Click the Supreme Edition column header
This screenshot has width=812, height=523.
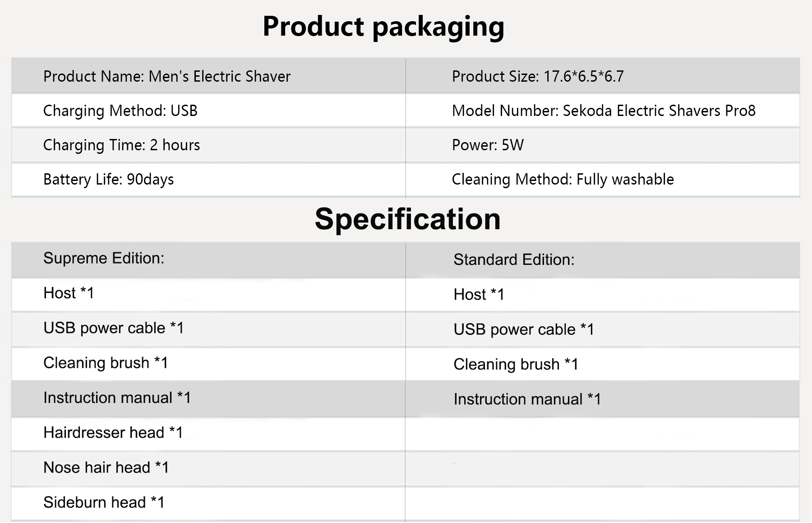pyautogui.click(x=104, y=259)
